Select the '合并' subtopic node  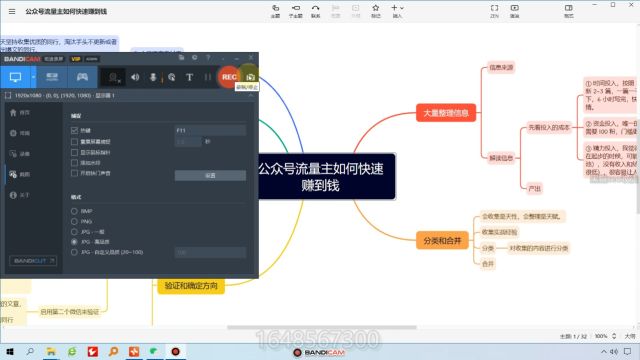[x=488, y=264]
